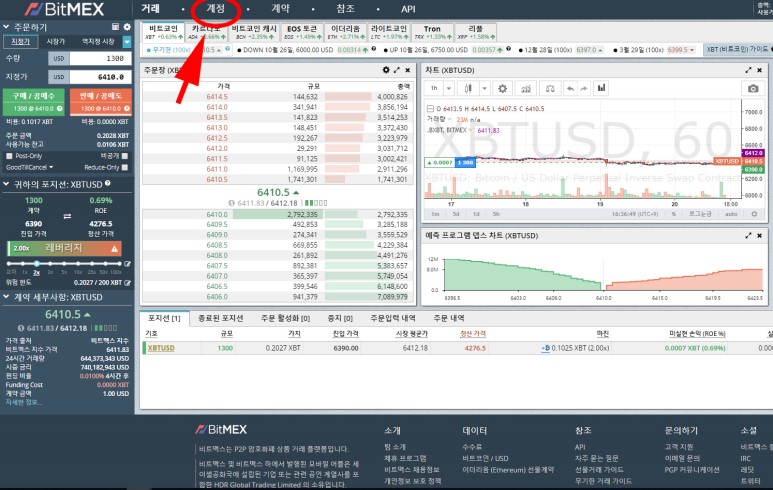This screenshot has width=773, height=490.
Task: Undo last chart action
Action: pos(570,88)
